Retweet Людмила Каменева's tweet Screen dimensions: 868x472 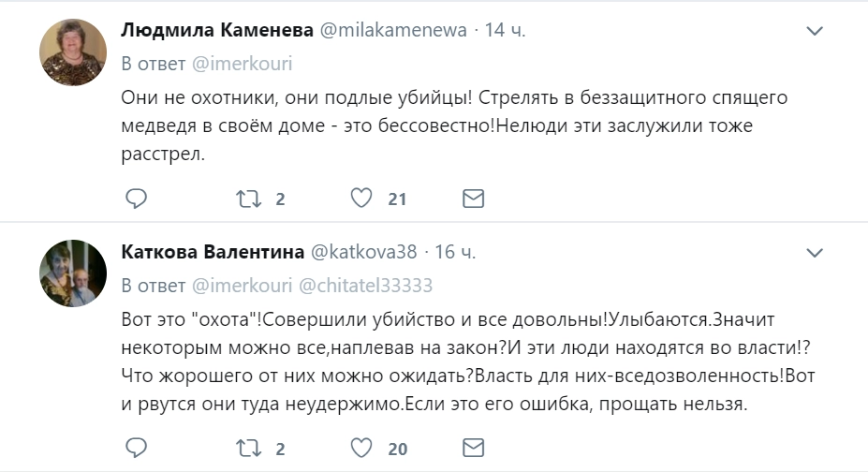pos(248,199)
